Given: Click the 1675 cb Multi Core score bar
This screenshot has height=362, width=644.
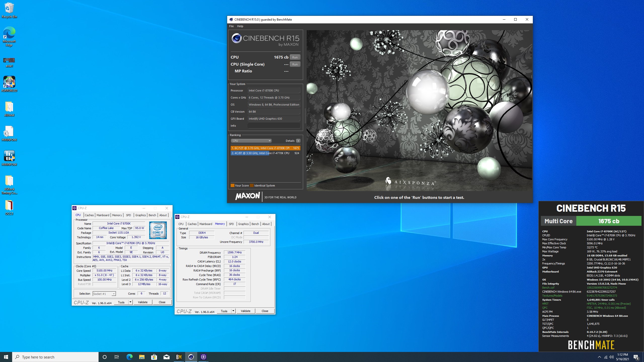Looking at the screenshot, I should [x=609, y=221].
